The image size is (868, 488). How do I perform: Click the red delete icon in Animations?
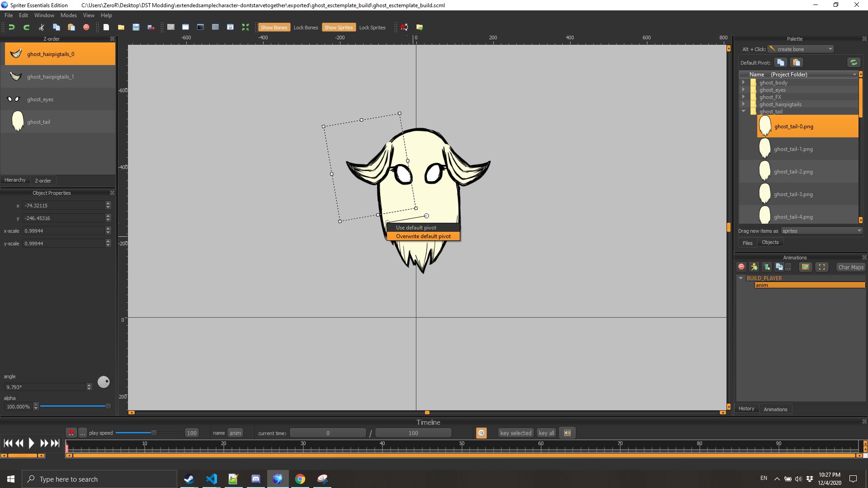(741, 267)
